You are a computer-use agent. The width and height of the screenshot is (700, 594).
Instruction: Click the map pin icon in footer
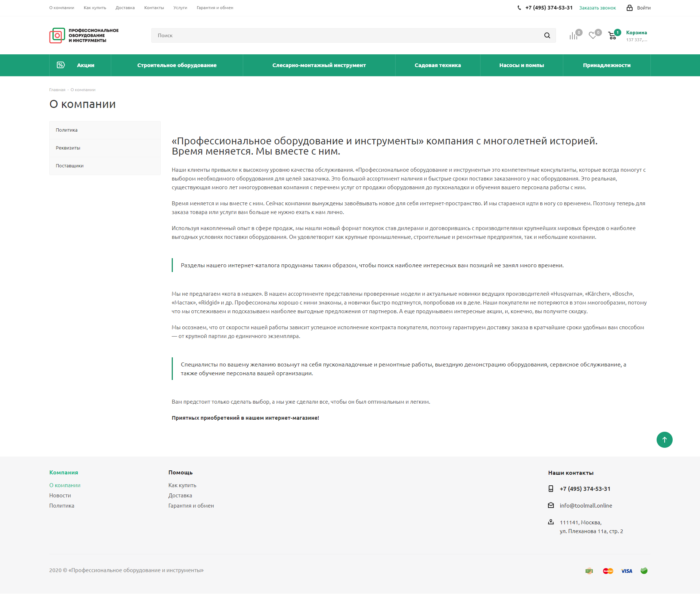551,522
